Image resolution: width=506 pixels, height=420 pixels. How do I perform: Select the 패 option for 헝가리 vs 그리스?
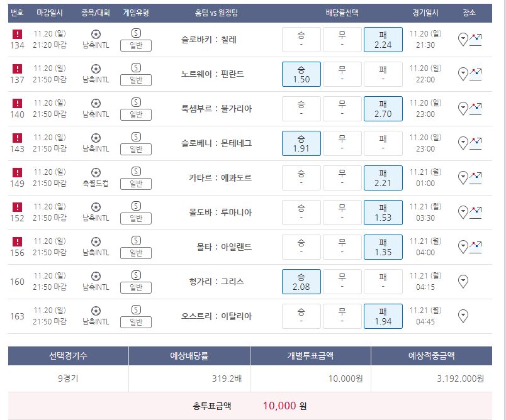click(383, 282)
